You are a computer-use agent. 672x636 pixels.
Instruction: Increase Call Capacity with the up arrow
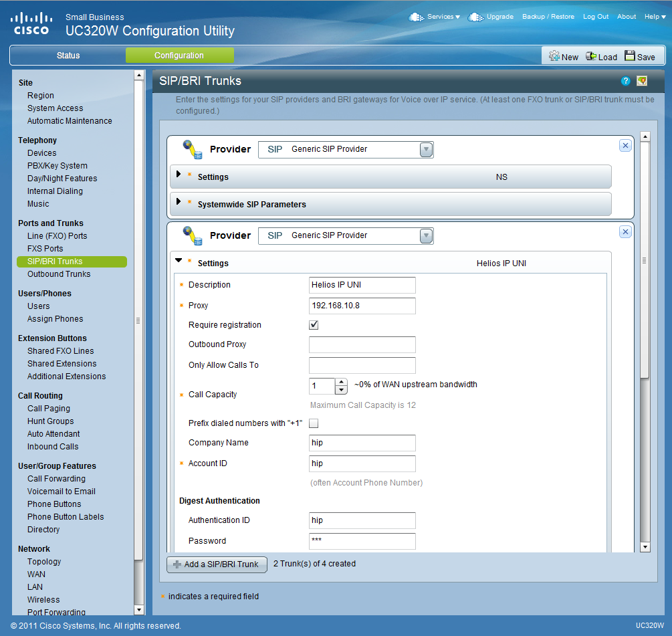pos(341,382)
